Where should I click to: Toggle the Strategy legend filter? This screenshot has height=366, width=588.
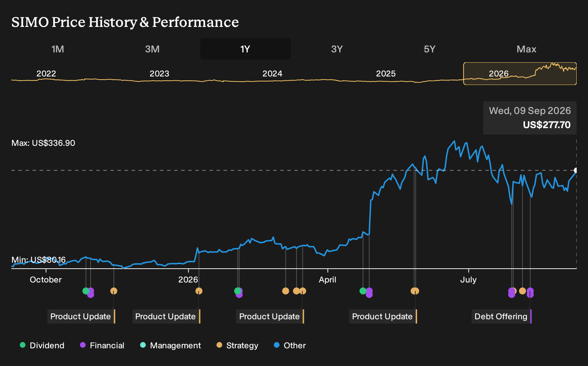click(x=237, y=345)
